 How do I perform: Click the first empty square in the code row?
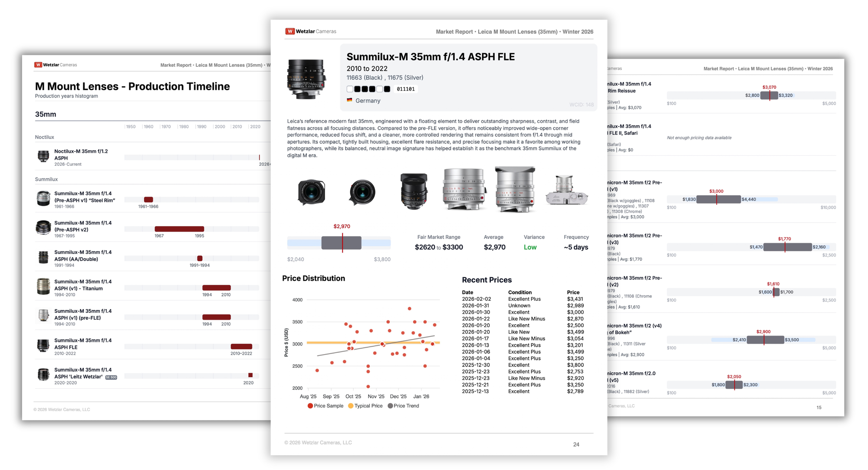pyautogui.click(x=350, y=89)
